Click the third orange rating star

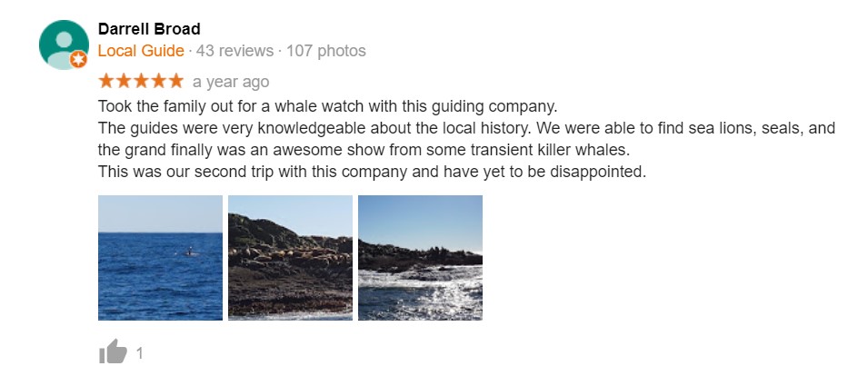pyautogui.click(x=141, y=82)
